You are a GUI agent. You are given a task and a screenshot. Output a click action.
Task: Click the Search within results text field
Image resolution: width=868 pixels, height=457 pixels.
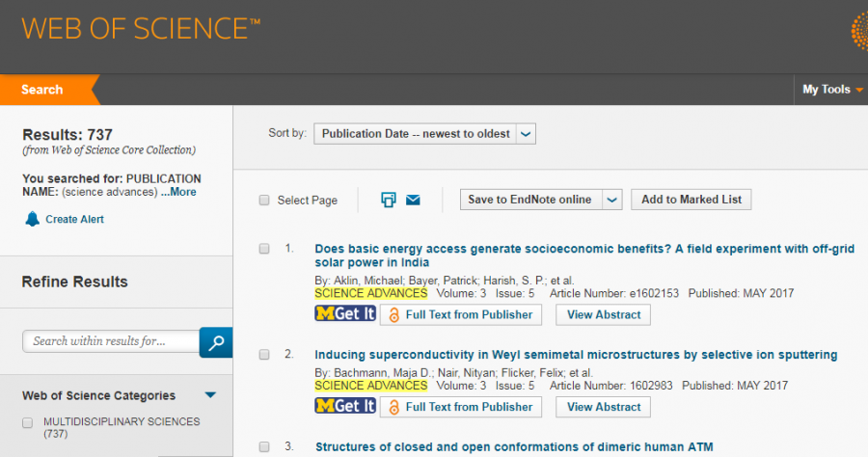point(110,341)
